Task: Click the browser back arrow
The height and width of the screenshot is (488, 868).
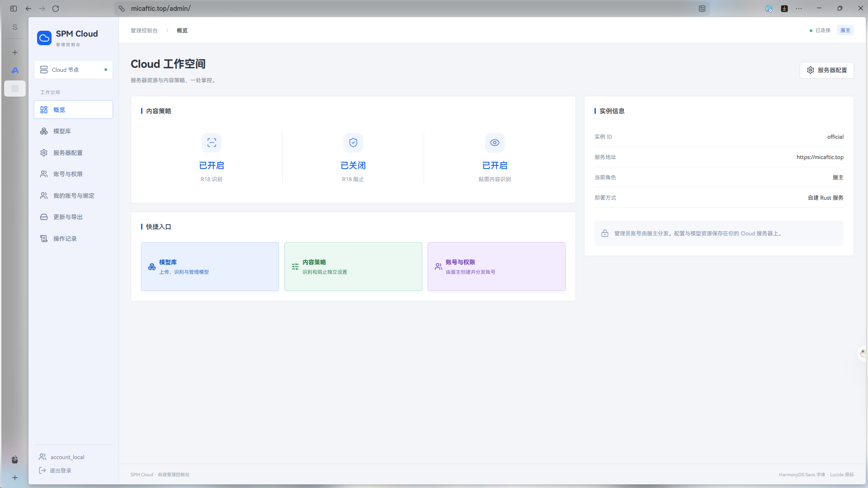Action: (x=28, y=9)
